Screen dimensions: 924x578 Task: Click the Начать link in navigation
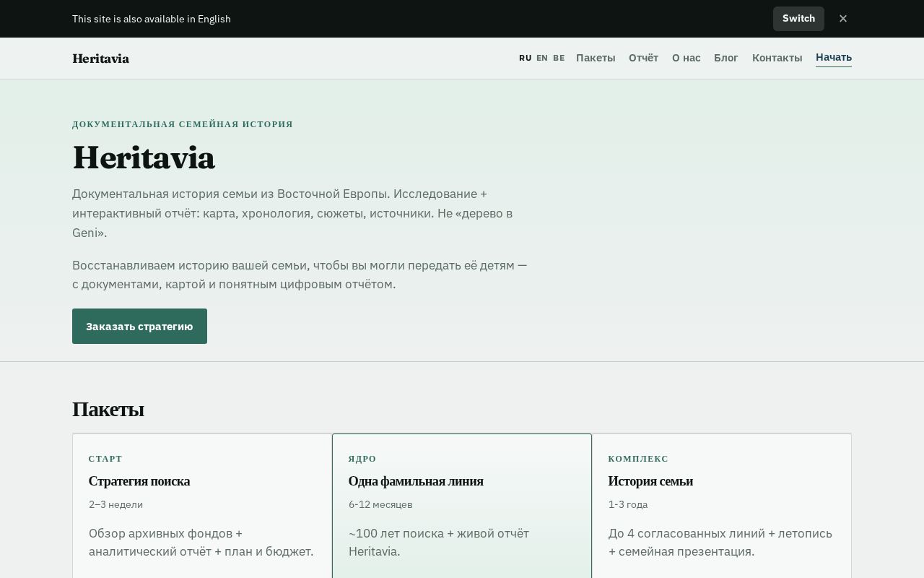834,58
